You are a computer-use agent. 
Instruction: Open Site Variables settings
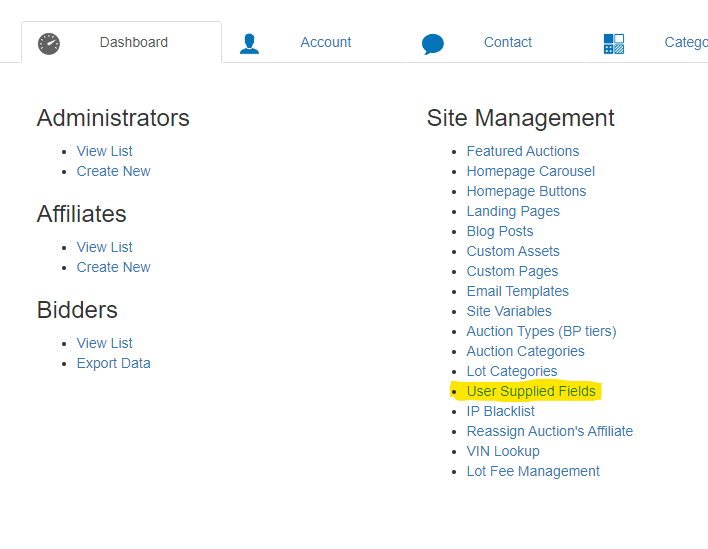click(508, 311)
